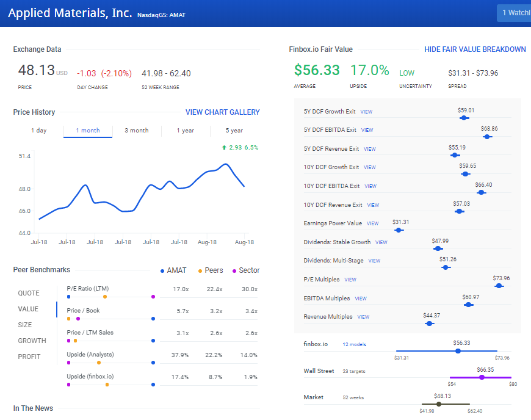Select the EBITDA Multiples estimate dot

pyautogui.click(x=469, y=304)
